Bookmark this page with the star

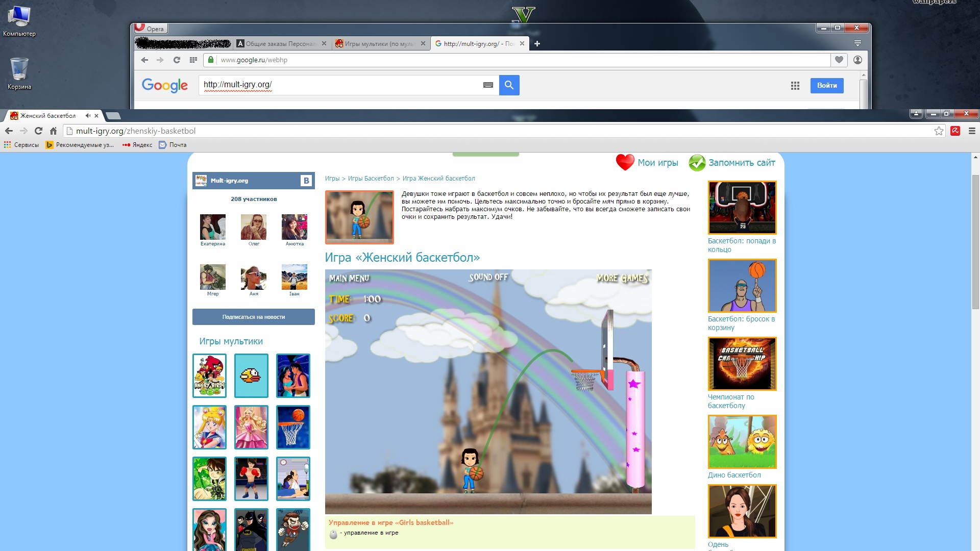coord(939,131)
